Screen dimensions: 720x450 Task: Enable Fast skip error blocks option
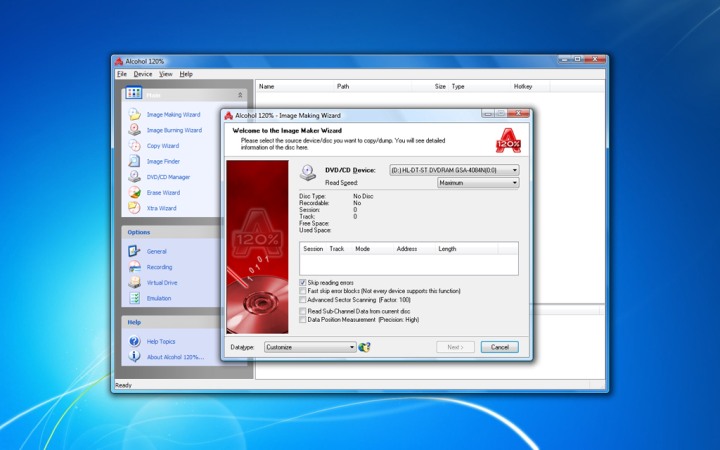tap(303, 291)
